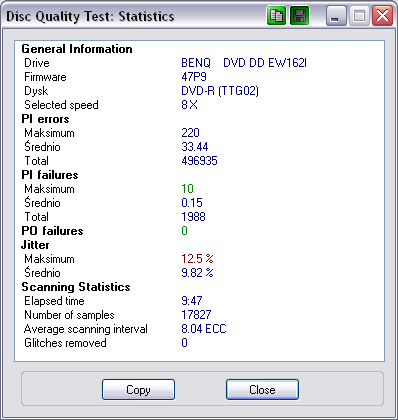Click the green floppy disk save icon
The width and height of the screenshot is (398, 420).
[x=299, y=16]
